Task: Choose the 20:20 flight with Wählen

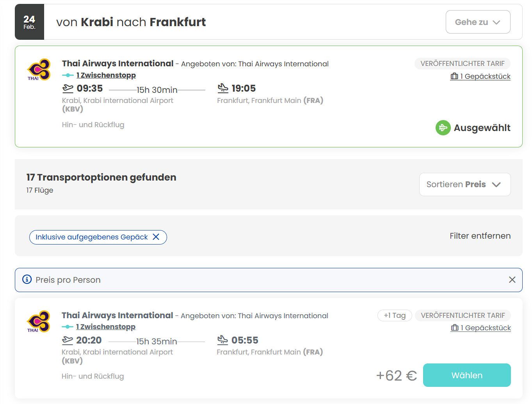Action: click(x=467, y=375)
